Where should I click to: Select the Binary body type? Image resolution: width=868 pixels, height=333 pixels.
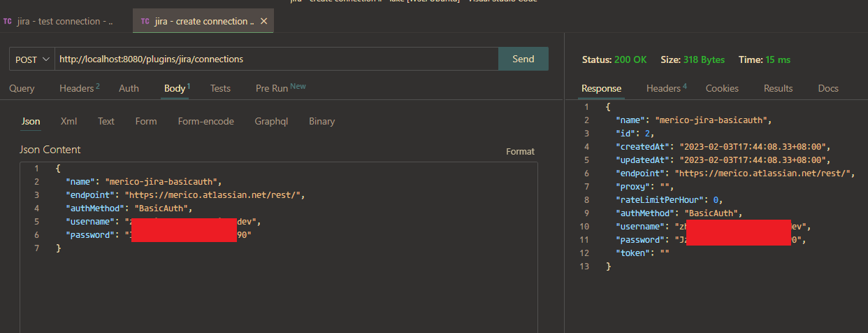tap(321, 121)
